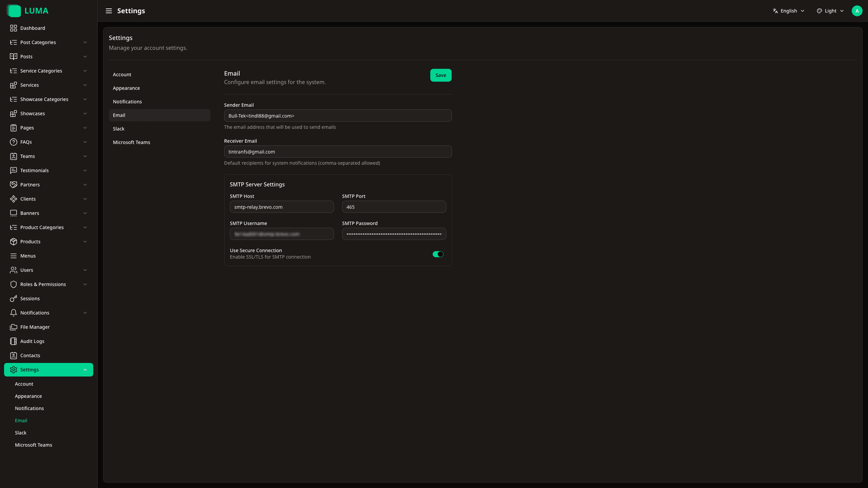Expand the Product Categories chevron
Image resolution: width=868 pixels, height=488 pixels.
click(85, 227)
